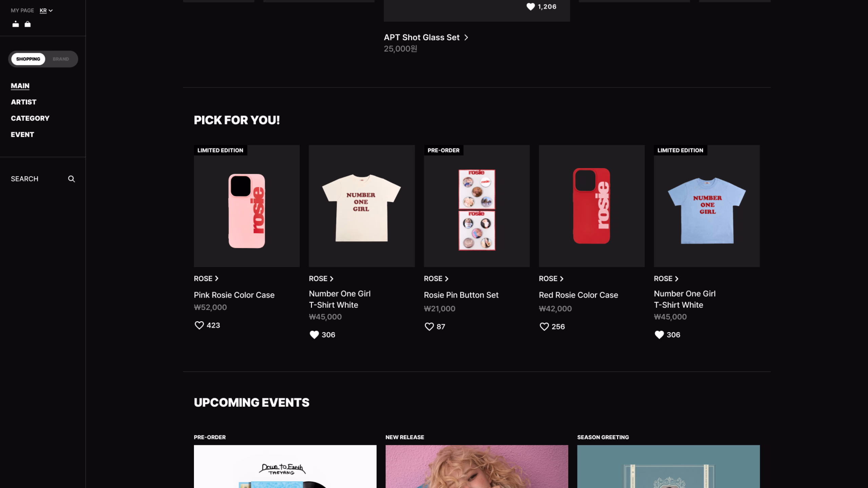Open the shopping bag icon

click(28, 24)
